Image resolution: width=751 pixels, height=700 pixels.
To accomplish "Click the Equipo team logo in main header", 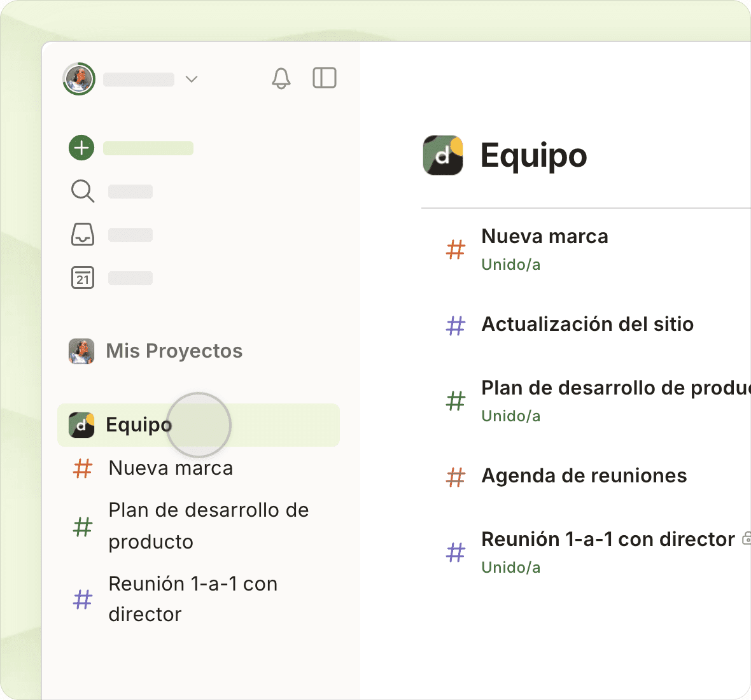I will 443,155.
